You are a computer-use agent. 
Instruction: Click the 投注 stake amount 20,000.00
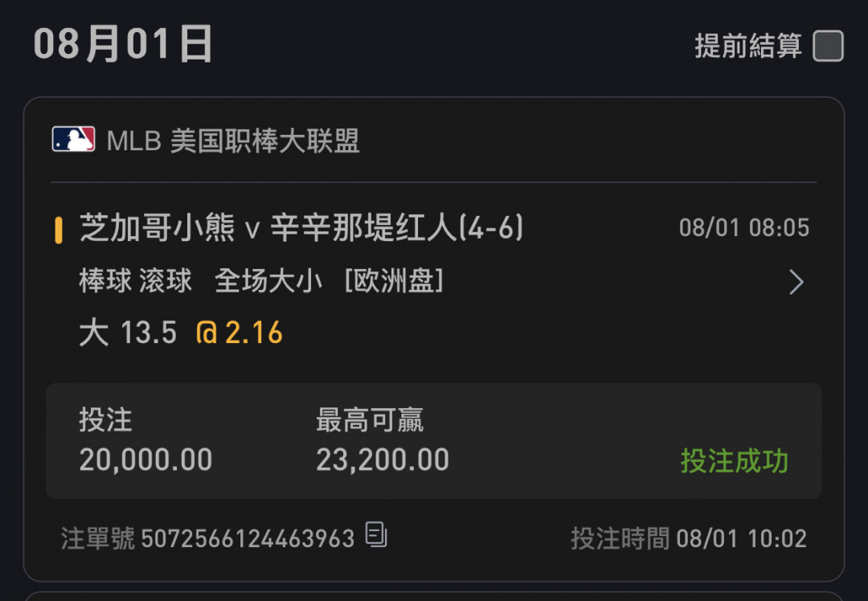click(145, 460)
